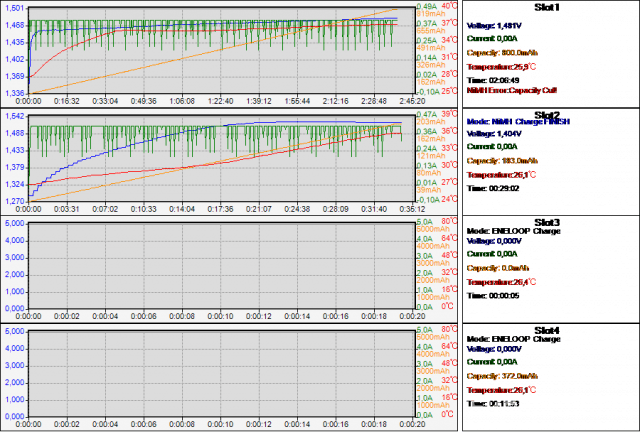Click the '203mAh' capacity axis label
Viewport: 640px width, 432px height.
coord(431,121)
